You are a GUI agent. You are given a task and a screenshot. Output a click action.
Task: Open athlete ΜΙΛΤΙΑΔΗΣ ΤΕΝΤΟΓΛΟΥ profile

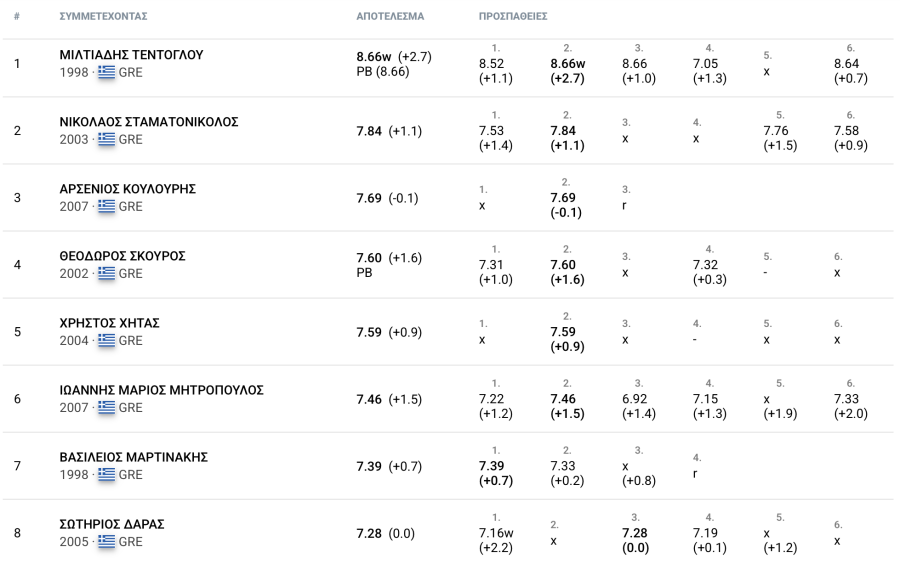[x=131, y=55]
